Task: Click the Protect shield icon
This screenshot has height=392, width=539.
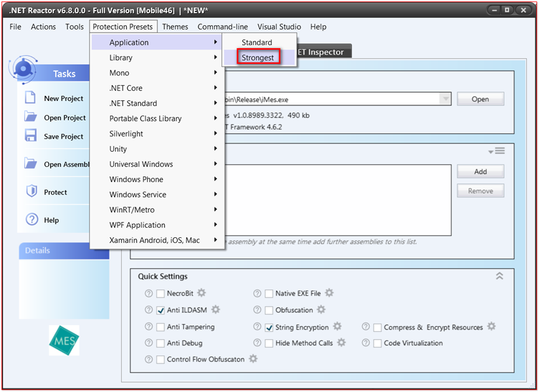Action: click(32, 191)
